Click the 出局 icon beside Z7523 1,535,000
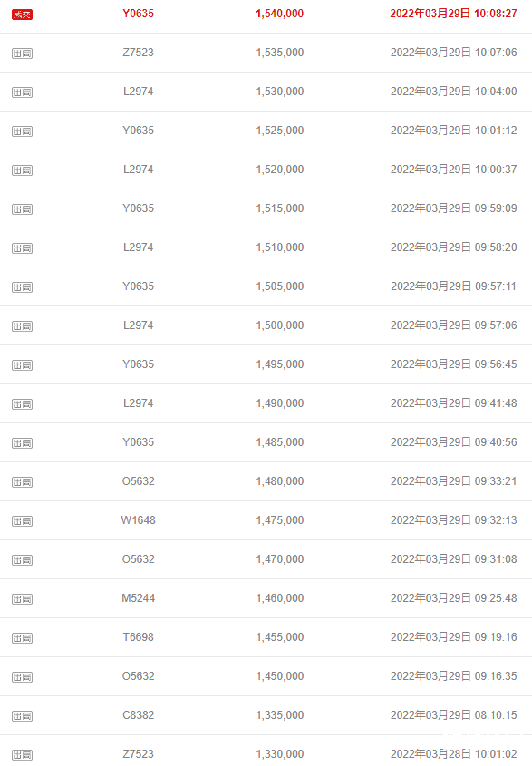Viewport: 532px width, 766px height. [22, 53]
